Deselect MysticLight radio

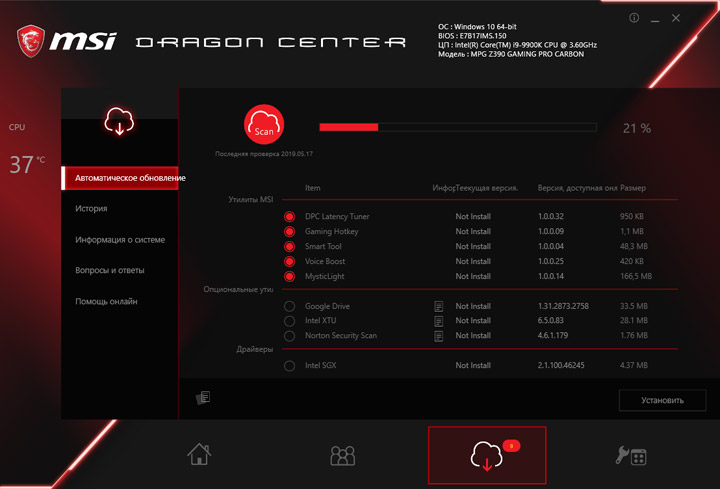289,276
